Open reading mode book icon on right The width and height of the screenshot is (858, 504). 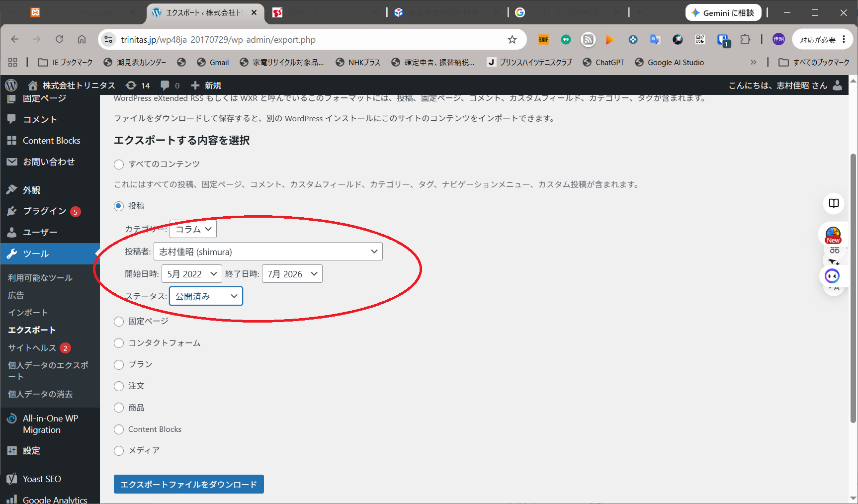pyautogui.click(x=834, y=203)
